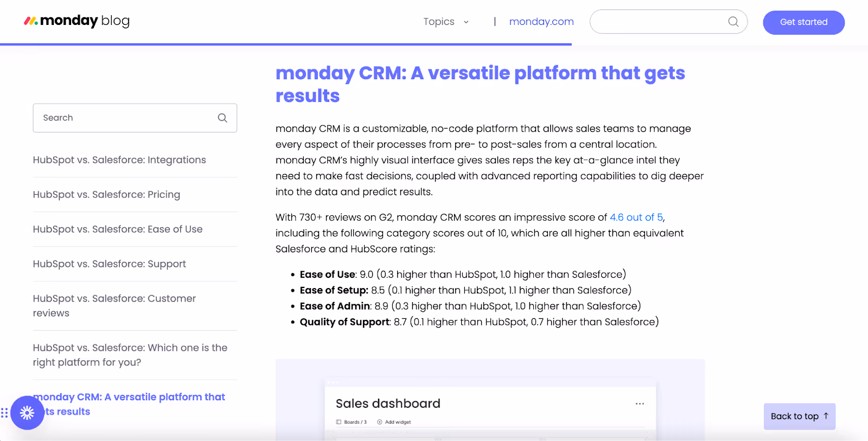Visit the monday.com header link
The width and height of the screenshot is (868, 441).
[x=541, y=22]
